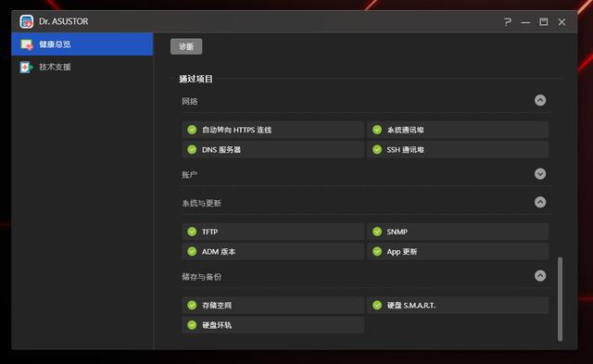This screenshot has width=593, height=364.
Task: Click the 诊断 button
Action: tap(186, 46)
